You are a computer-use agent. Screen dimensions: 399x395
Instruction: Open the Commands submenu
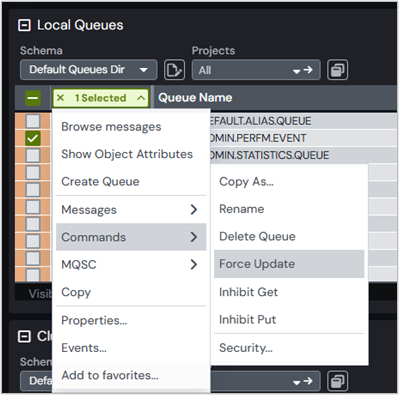click(x=131, y=237)
